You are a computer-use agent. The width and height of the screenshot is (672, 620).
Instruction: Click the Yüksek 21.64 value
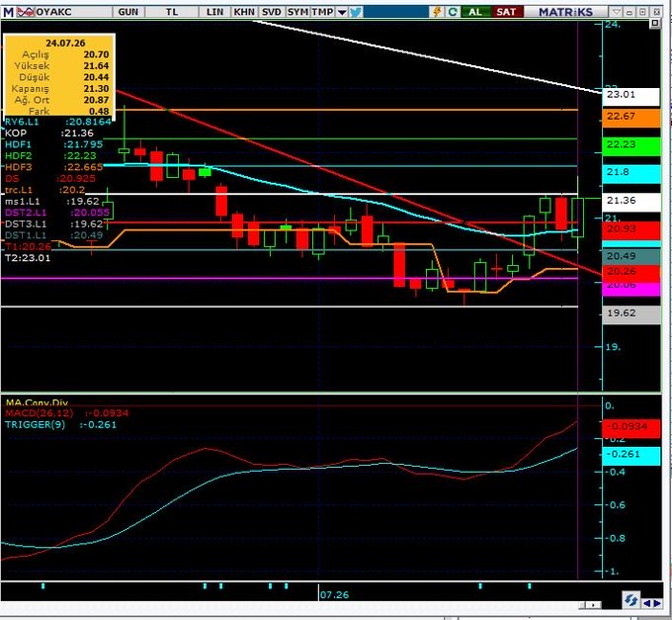pos(96,66)
